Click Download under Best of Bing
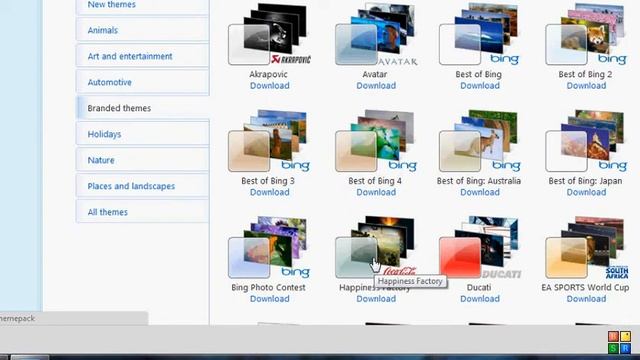The width and height of the screenshot is (640, 360). click(x=480, y=86)
